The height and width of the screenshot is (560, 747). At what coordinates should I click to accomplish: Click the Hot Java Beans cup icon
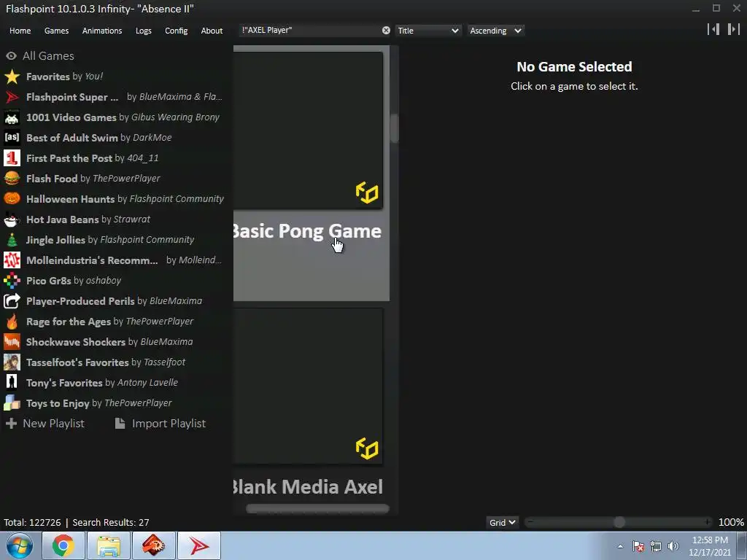coord(12,219)
